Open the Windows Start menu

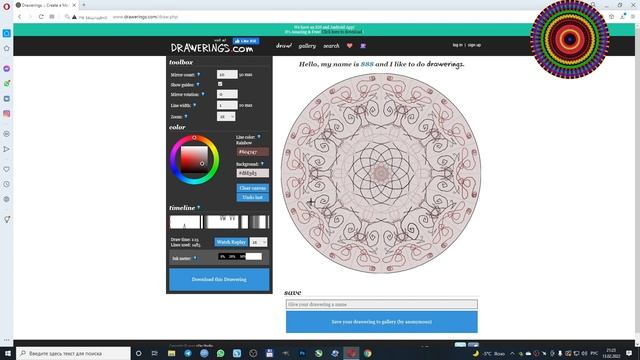click(7, 353)
